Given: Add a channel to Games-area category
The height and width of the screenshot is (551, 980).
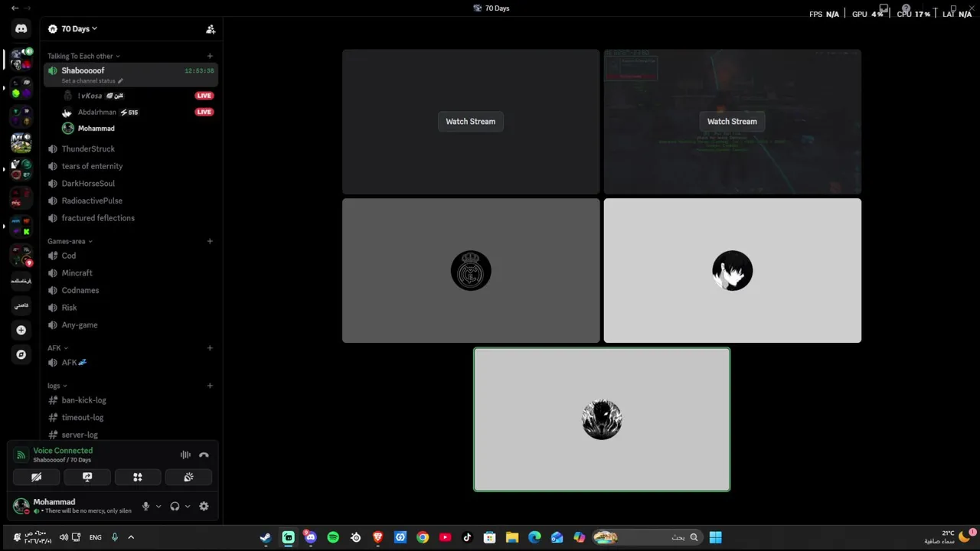Looking at the screenshot, I should pos(210,241).
